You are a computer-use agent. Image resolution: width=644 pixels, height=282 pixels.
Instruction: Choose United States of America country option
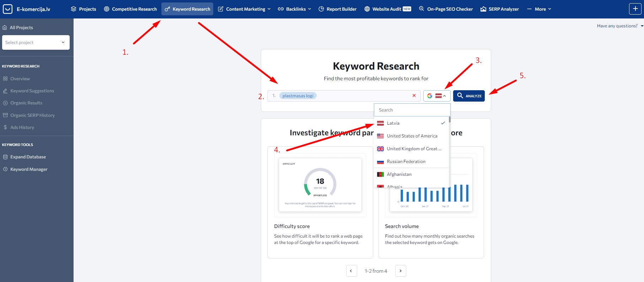pos(412,136)
